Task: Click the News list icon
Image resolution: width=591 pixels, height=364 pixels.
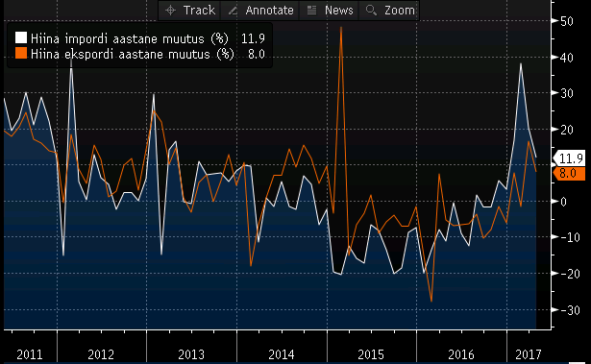Action: [x=311, y=11]
